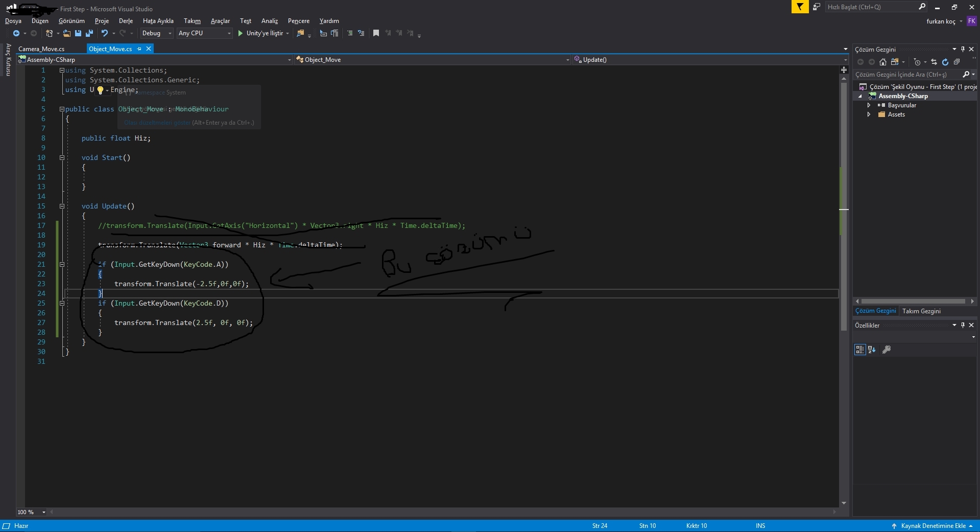This screenshot has height=532, width=980.
Task: Click the decrease indent toolbar icon
Action: (323, 33)
